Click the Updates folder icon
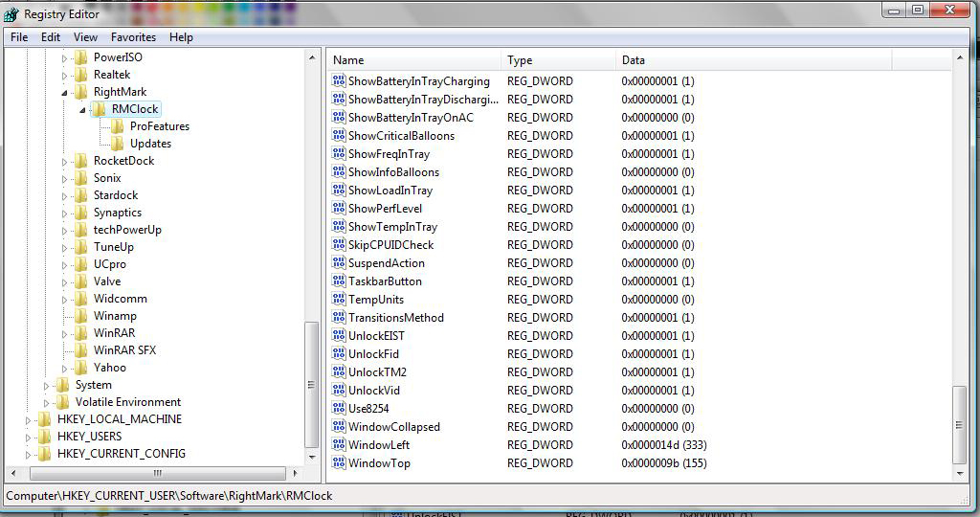980x517 pixels. click(117, 144)
